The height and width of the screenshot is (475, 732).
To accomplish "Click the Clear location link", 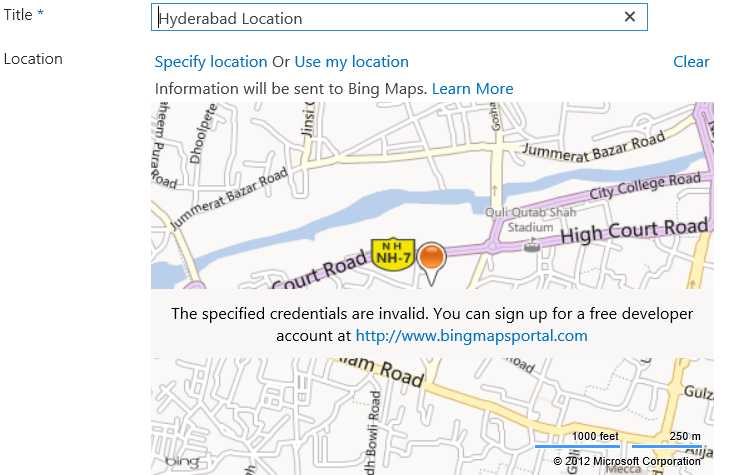I will pos(691,62).
